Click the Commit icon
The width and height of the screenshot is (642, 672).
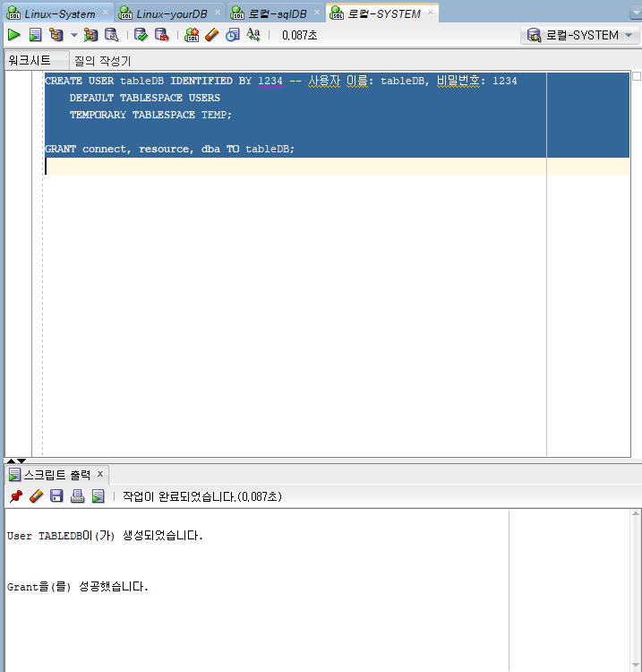(x=141, y=35)
